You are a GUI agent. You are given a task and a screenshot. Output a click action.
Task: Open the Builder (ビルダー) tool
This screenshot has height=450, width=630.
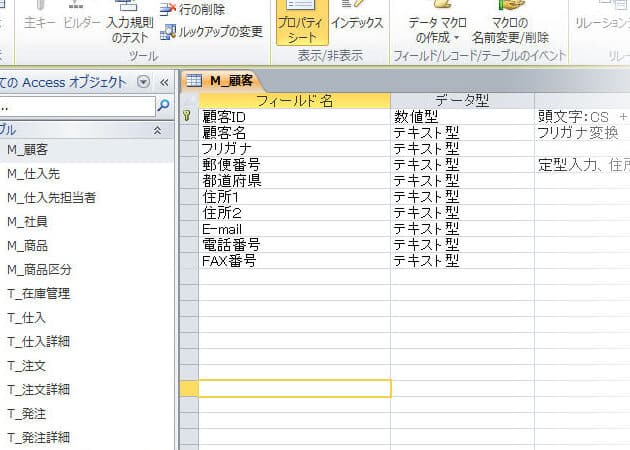82,16
